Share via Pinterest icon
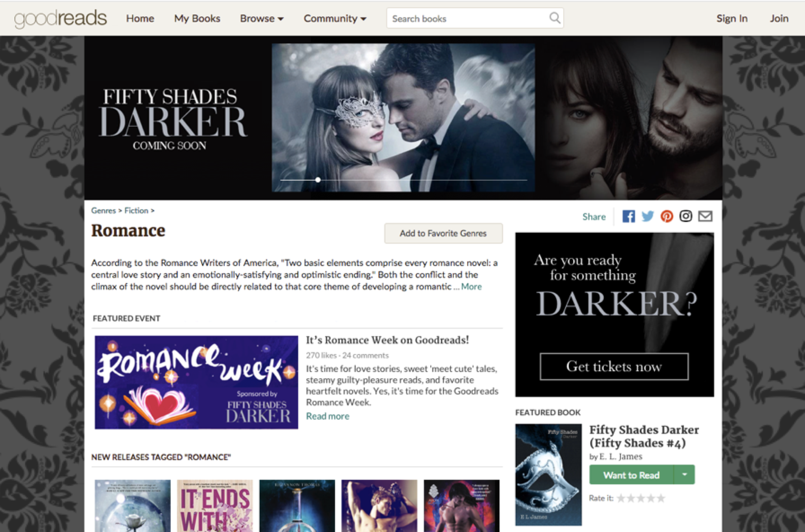 pos(667,216)
